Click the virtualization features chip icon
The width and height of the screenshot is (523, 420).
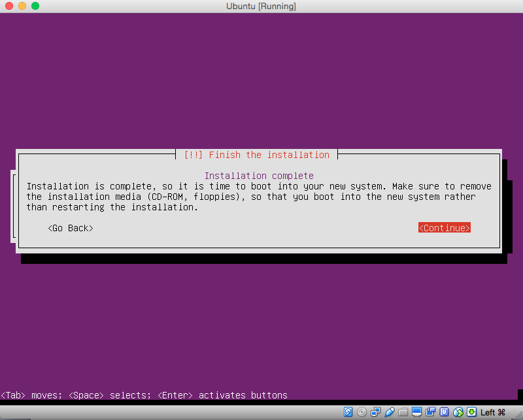click(x=443, y=412)
